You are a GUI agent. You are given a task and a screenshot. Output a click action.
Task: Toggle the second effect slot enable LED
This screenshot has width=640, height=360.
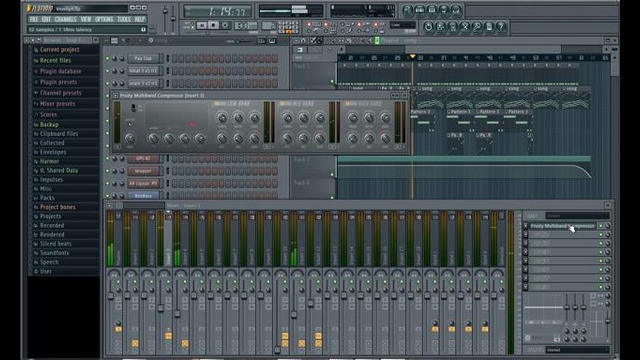600,235
